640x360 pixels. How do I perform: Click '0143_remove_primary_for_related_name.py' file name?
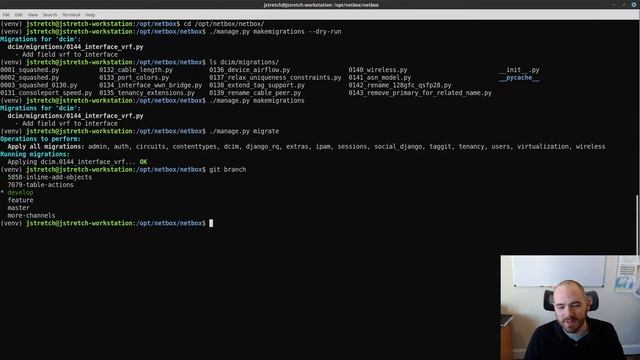420,93
